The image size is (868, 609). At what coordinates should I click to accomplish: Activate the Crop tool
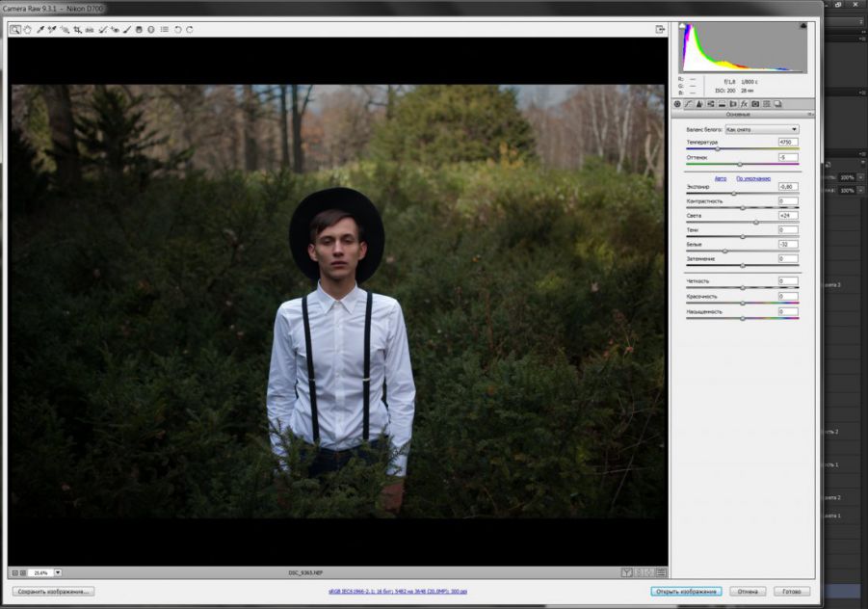point(77,30)
